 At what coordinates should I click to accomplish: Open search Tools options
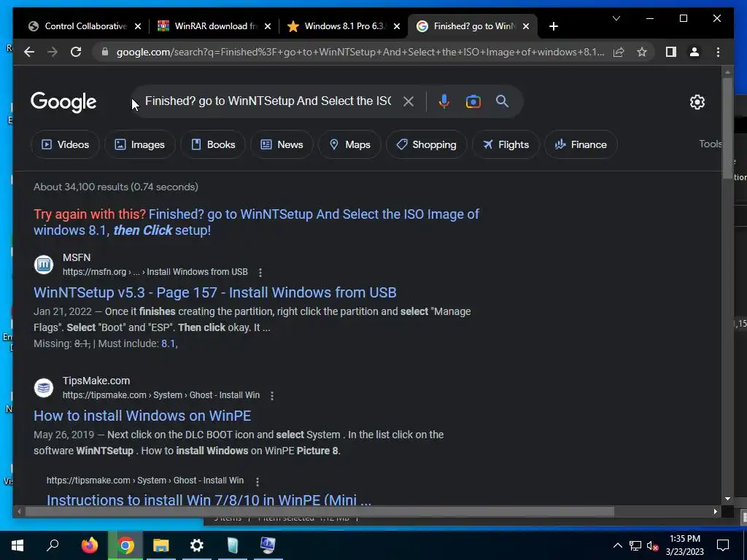[711, 144]
